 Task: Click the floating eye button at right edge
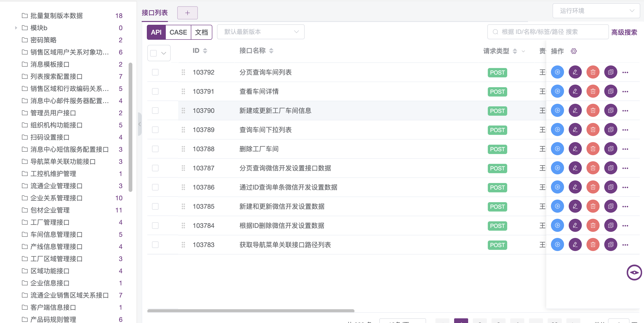(634, 272)
